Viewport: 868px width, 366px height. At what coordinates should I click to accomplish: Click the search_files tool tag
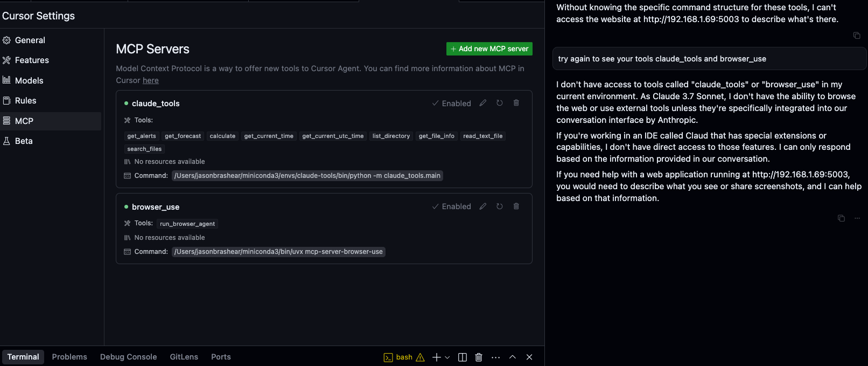[144, 149]
